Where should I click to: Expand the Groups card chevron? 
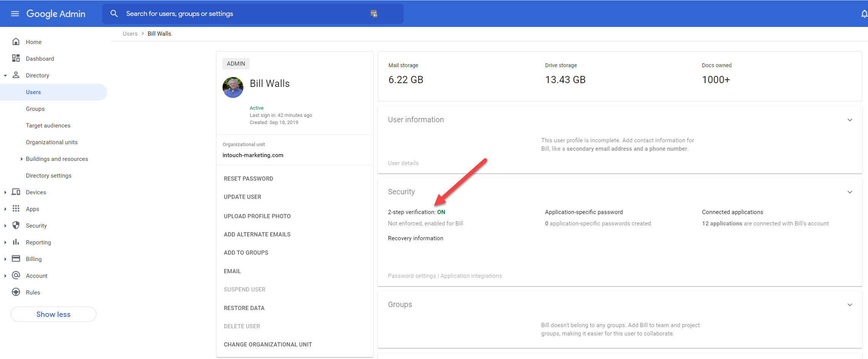[x=850, y=305]
